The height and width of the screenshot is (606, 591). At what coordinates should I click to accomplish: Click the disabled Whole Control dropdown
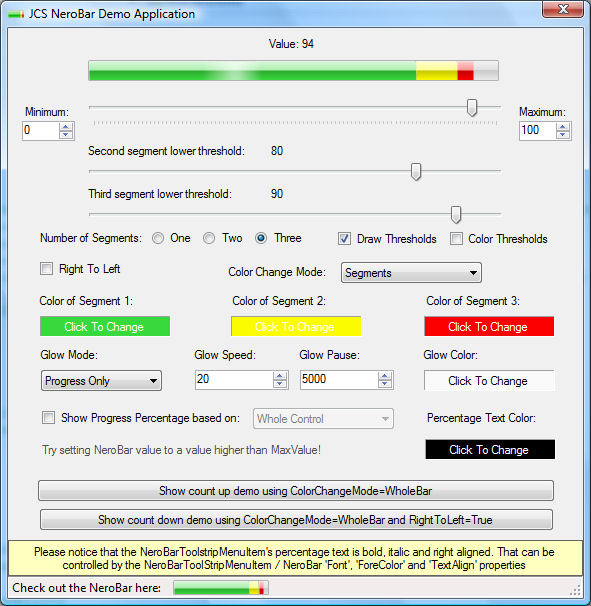coord(323,419)
